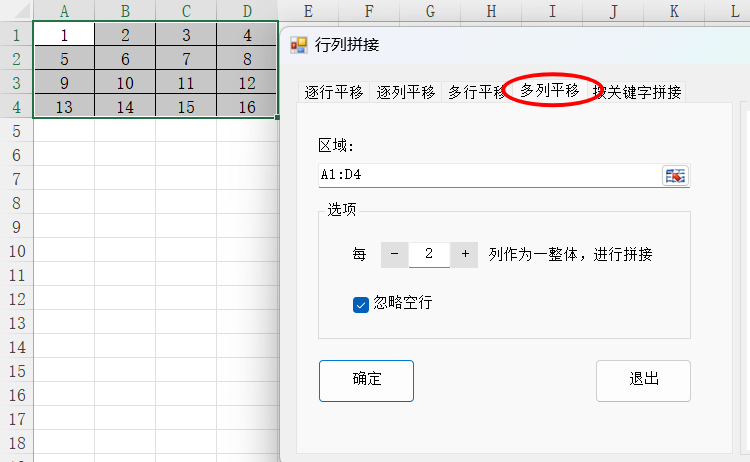Switch to the 多行平移 tab
This screenshot has width=750, height=462.
coord(476,92)
